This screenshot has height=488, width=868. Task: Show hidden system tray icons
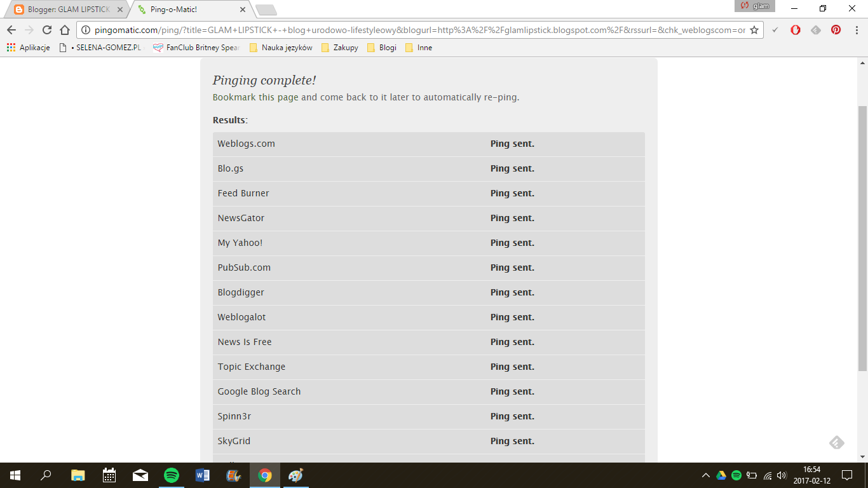click(706, 475)
